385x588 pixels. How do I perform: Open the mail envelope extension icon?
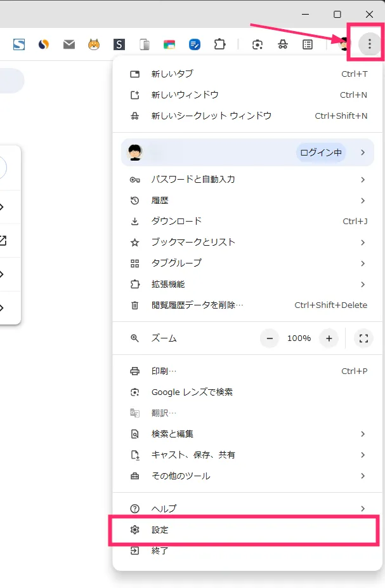coord(69,44)
